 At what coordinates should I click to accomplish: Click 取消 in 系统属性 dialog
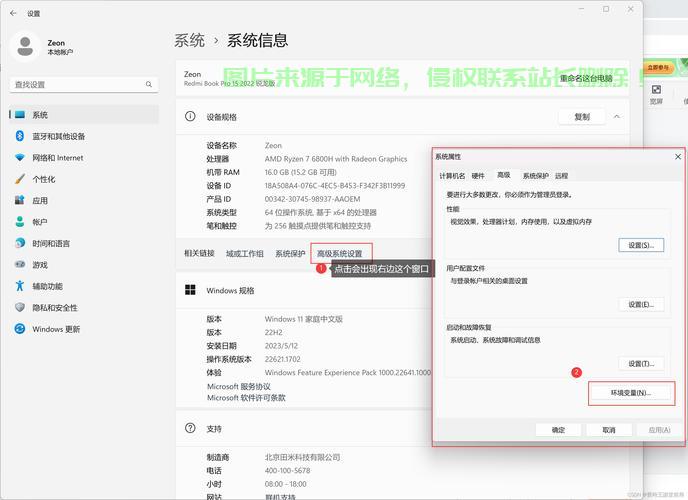[609, 430]
